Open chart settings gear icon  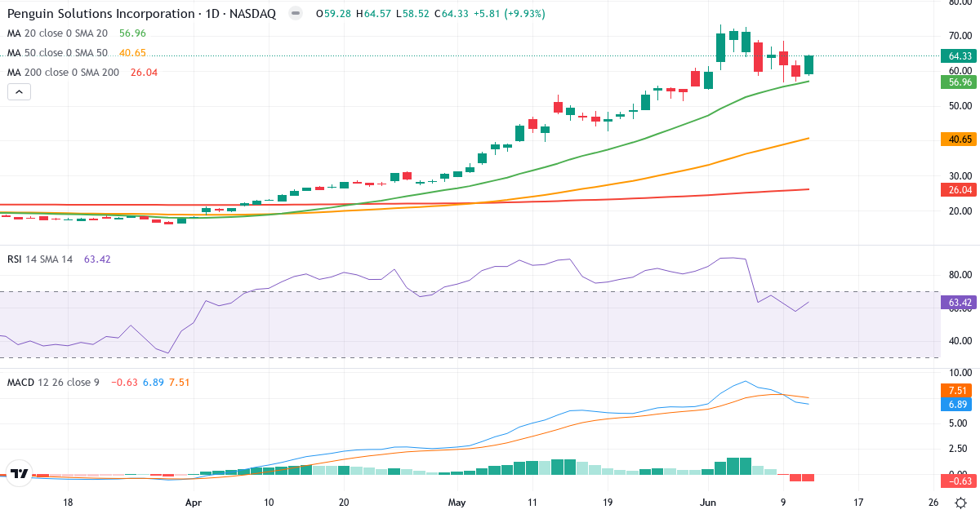pos(961,503)
